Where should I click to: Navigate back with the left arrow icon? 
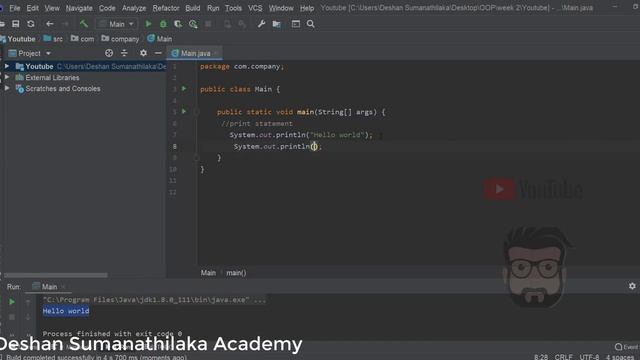[x=49, y=24]
